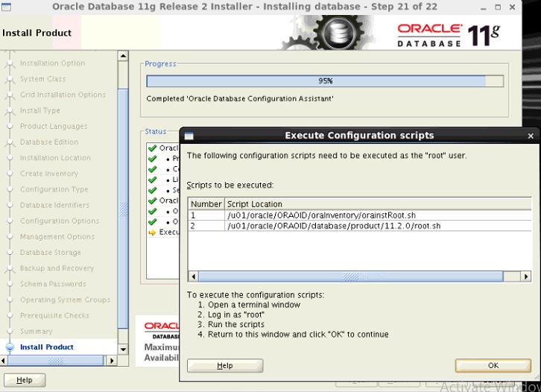The image size is (541, 392).
Task: Click the script table horizontal scrollbar thumb
Action: (350, 276)
